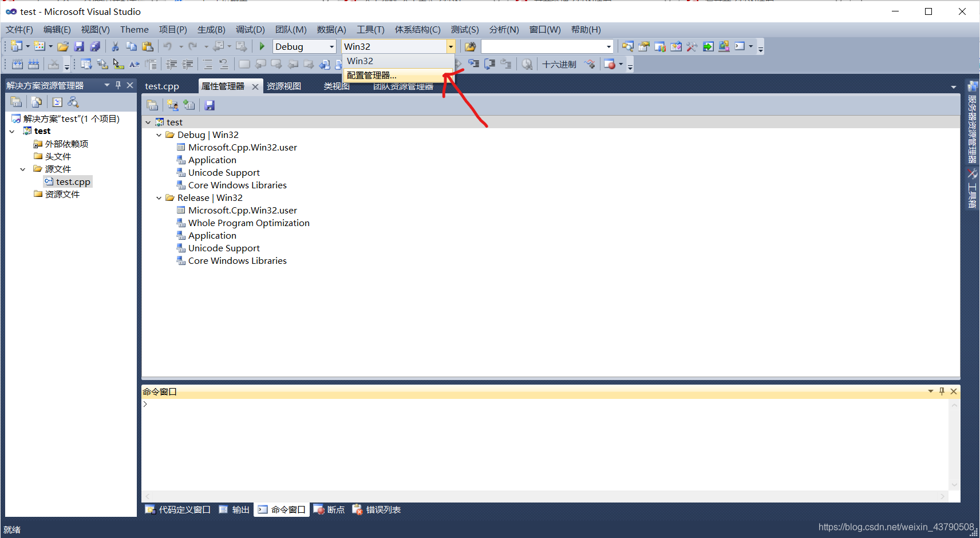This screenshot has width=980, height=538.
Task: Open the 文件(F) menu
Action: tap(19, 30)
